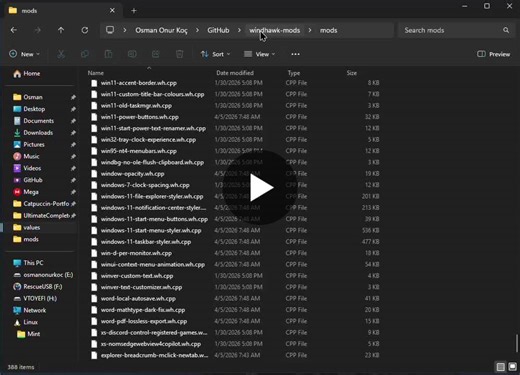The height and width of the screenshot is (375, 520).
Task: Open a new tab with plus button
Action: pos(134,11)
